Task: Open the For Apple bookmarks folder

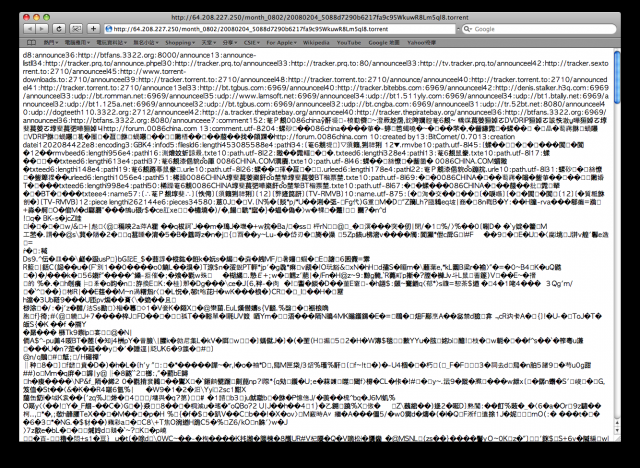Action: (281, 42)
